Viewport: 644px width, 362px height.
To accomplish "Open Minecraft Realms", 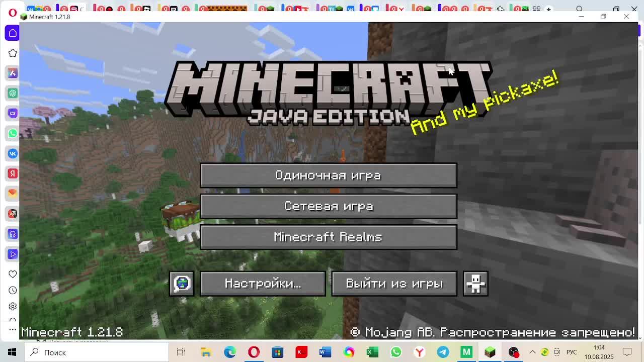I will click(329, 237).
